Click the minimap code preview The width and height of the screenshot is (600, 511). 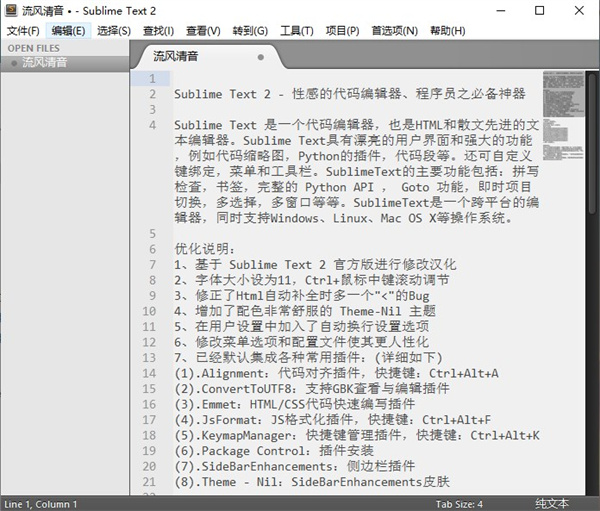coord(563,115)
